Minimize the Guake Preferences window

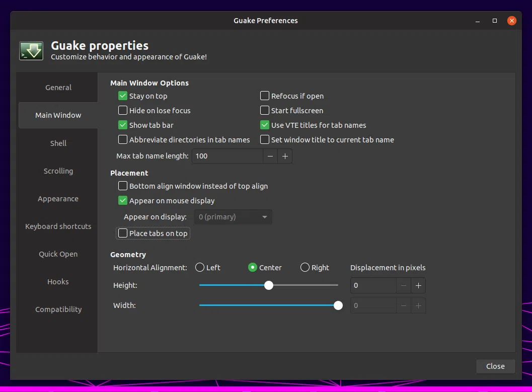coord(478,21)
